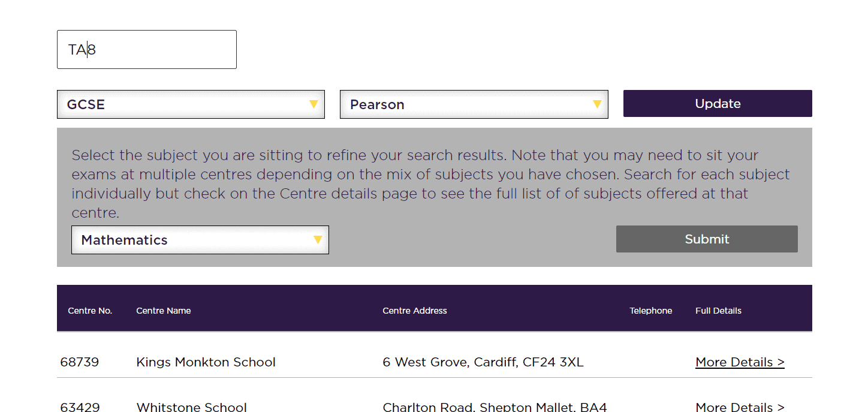
Task: Click the Full Details column header
Action: [x=718, y=311]
